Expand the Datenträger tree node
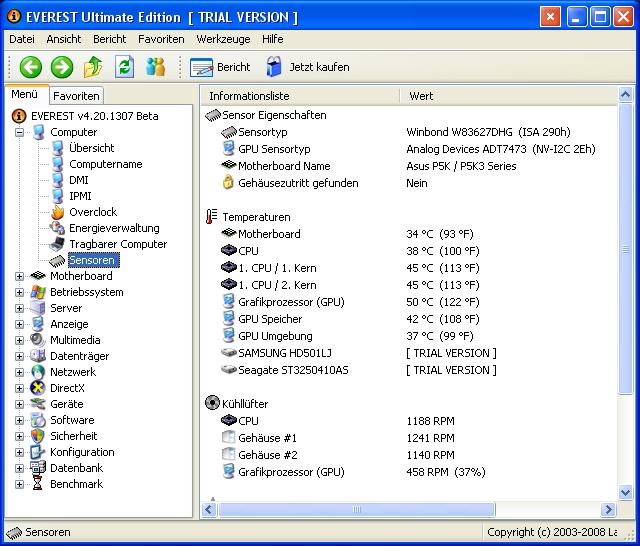640x546 pixels. coord(19,356)
